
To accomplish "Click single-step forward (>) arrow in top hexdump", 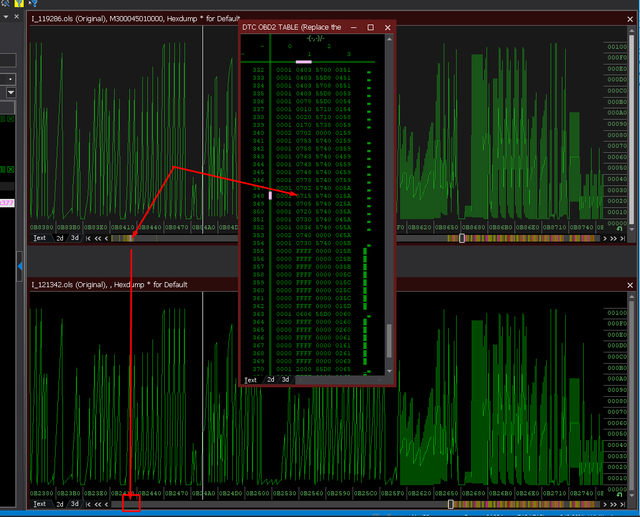I will (605, 238).
